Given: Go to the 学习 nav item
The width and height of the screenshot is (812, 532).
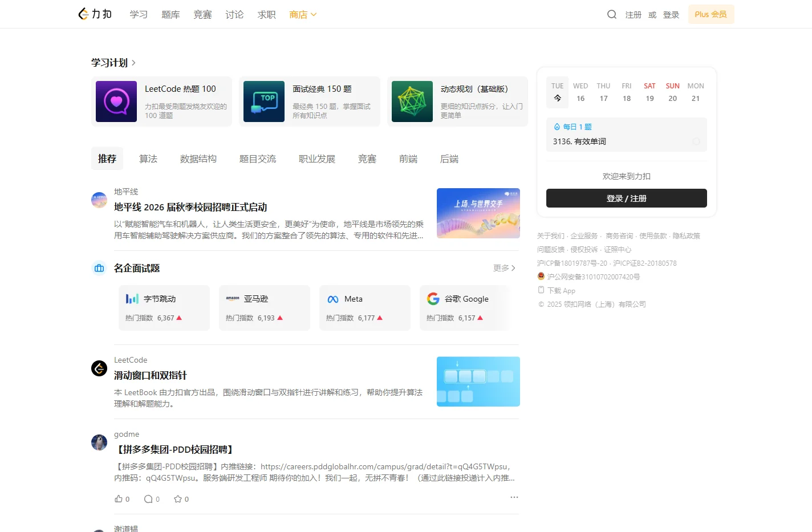Looking at the screenshot, I should (x=139, y=14).
